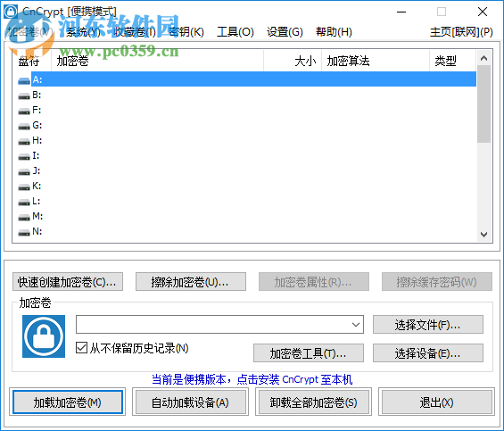This screenshot has width=504, height=431.
Task: Click the M: drive icon
Action: (24, 217)
